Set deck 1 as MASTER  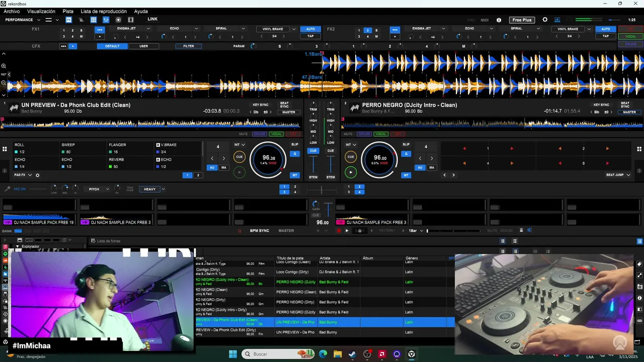tap(288, 112)
